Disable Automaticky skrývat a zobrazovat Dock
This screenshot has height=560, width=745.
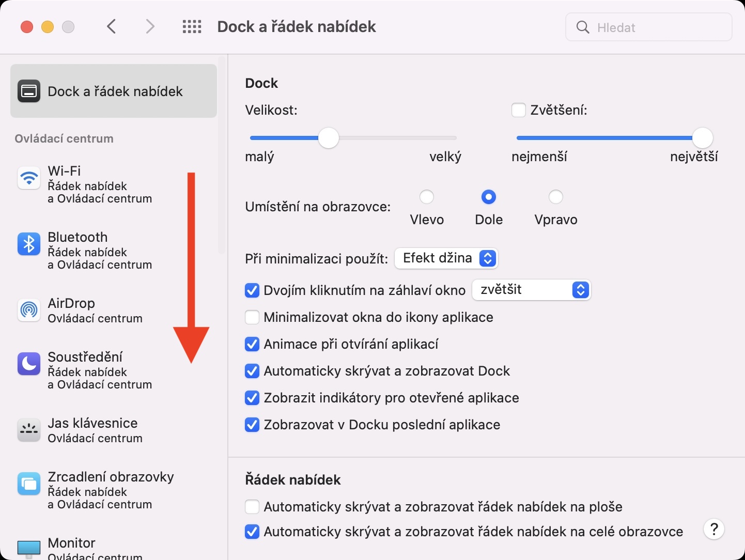(252, 371)
